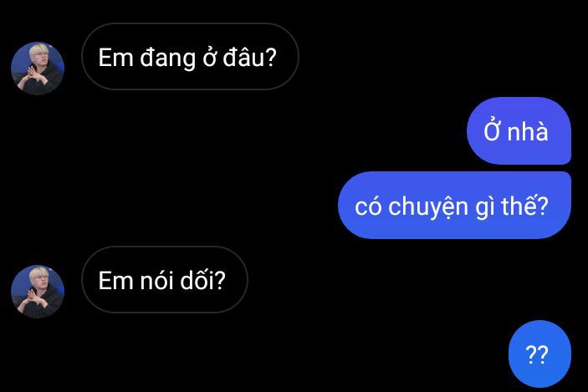588x392 pixels.
Task: Select the 'Ở nhà' sent message bubble
Action: [x=519, y=130]
